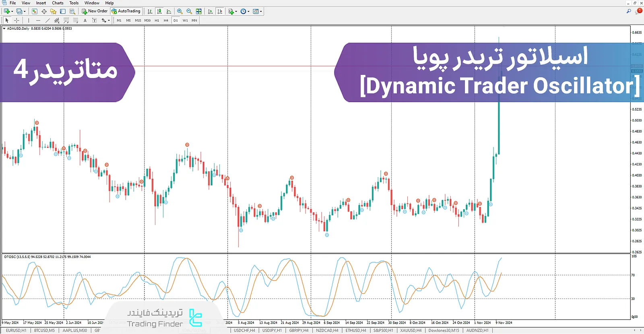644x334 pixels.
Task: Open the Window menu
Action: [x=92, y=3]
